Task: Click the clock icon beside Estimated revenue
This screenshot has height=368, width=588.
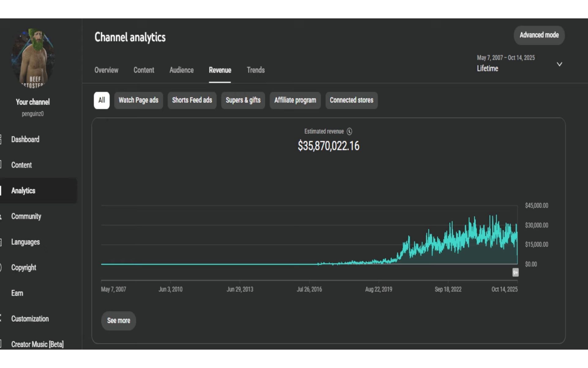Action: [349, 132]
